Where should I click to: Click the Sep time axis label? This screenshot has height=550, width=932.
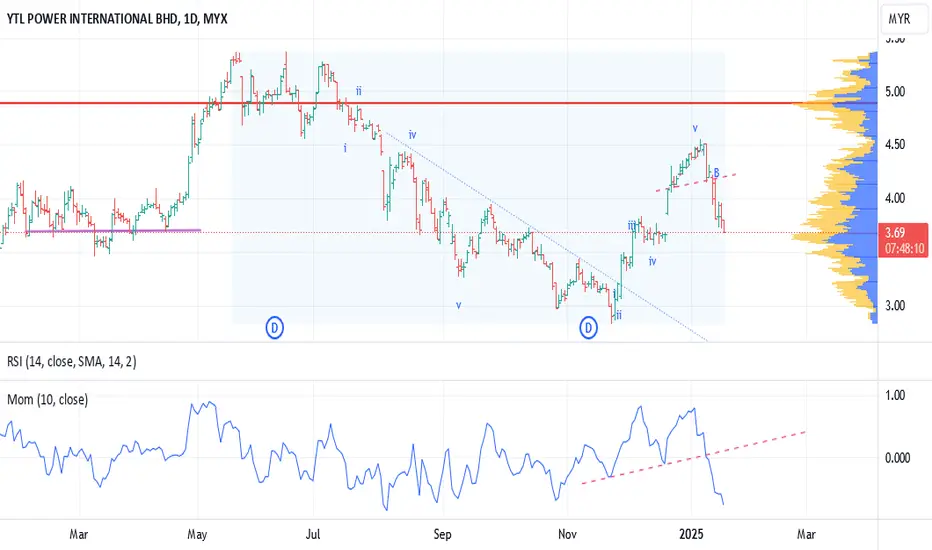pos(442,534)
